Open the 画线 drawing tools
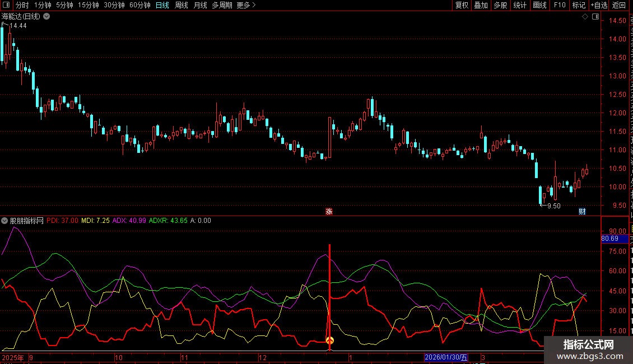Viewport: 633px width, 364px height. (539, 6)
